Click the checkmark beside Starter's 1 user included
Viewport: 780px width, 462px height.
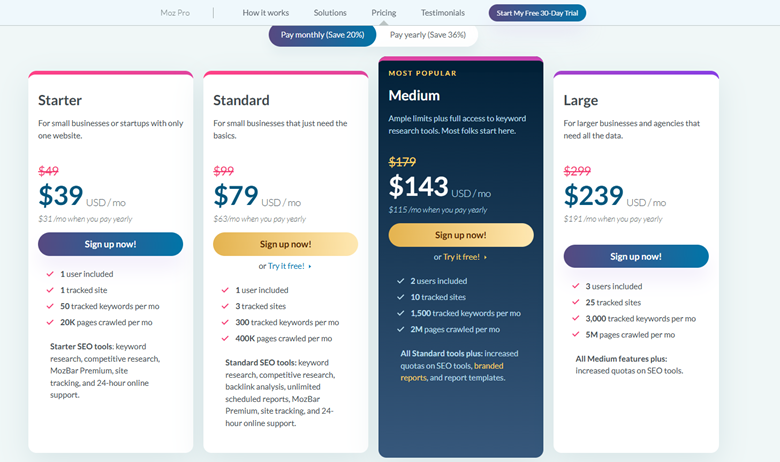click(50, 274)
